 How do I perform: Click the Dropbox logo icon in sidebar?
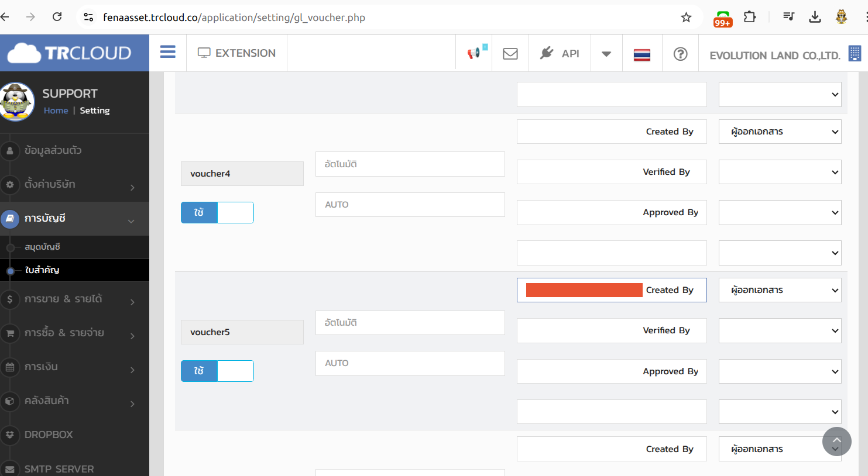9,435
